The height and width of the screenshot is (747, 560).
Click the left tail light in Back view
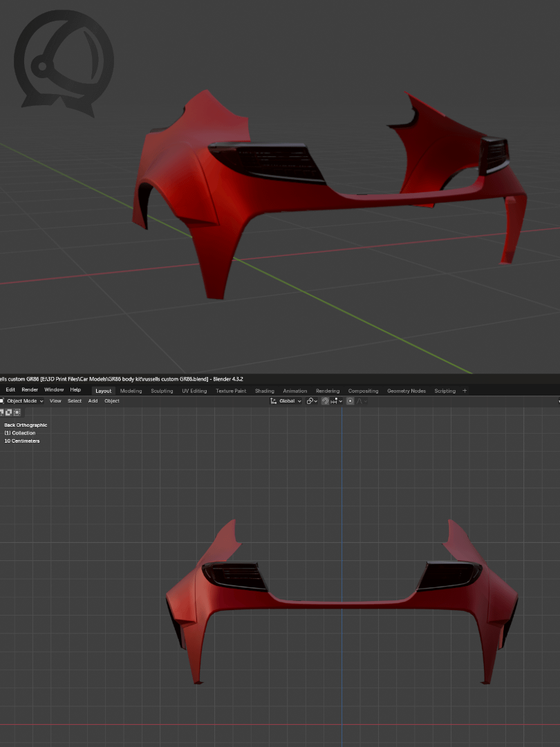tap(234, 575)
